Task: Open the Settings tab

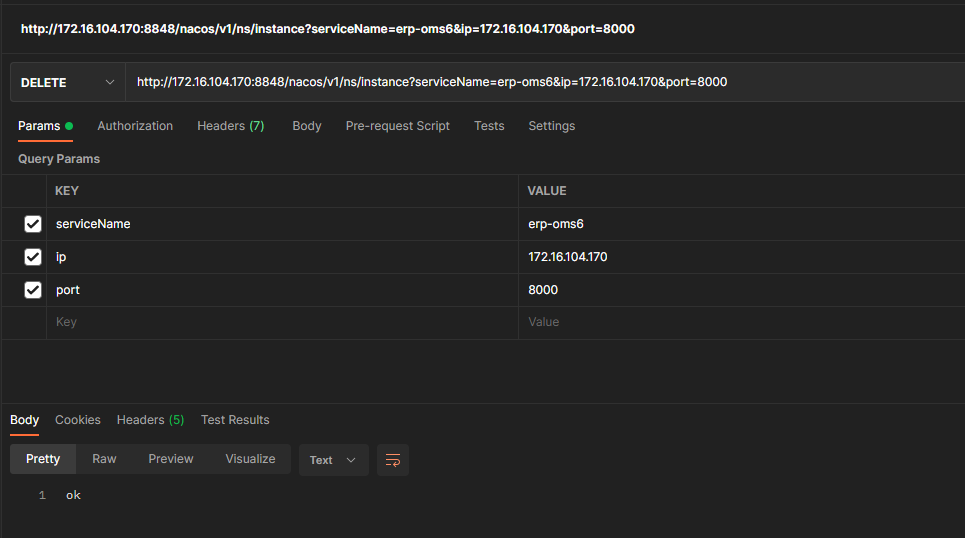Action: tap(551, 126)
